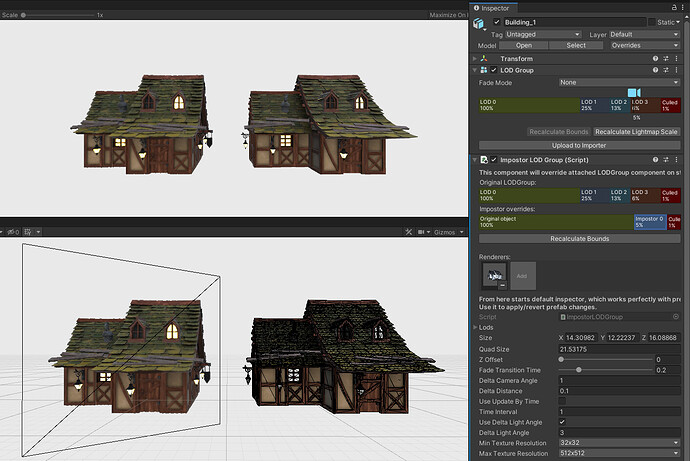The width and height of the screenshot is (690, 461).
Task: Open Impostor LOD Group preset icon
Action: click(666, 160)
